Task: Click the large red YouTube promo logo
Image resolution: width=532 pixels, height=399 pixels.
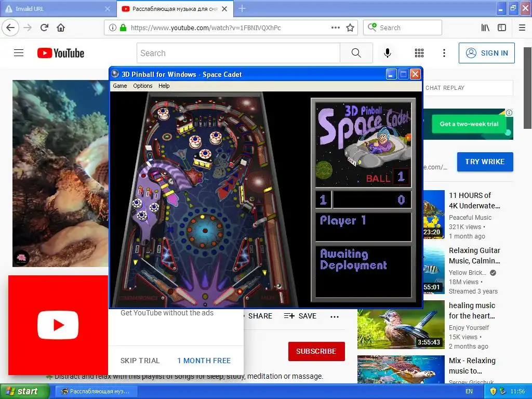Action: (58, 325)
